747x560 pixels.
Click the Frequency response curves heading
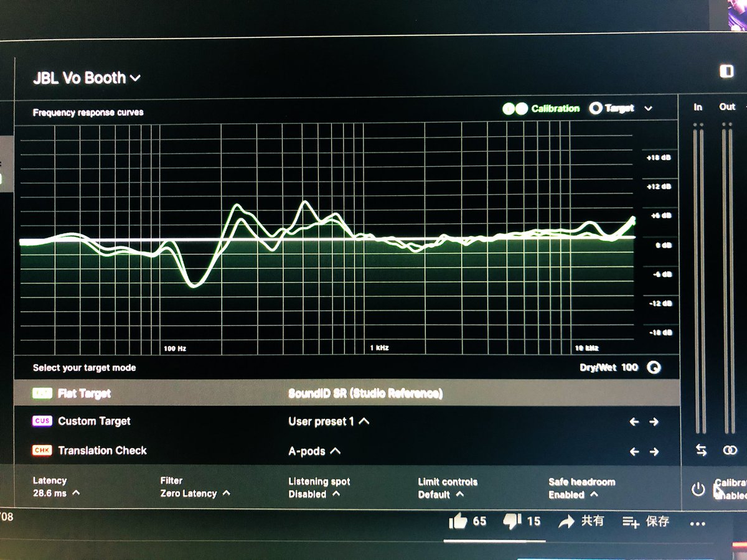pyautogui.click(x=88, y=113)
